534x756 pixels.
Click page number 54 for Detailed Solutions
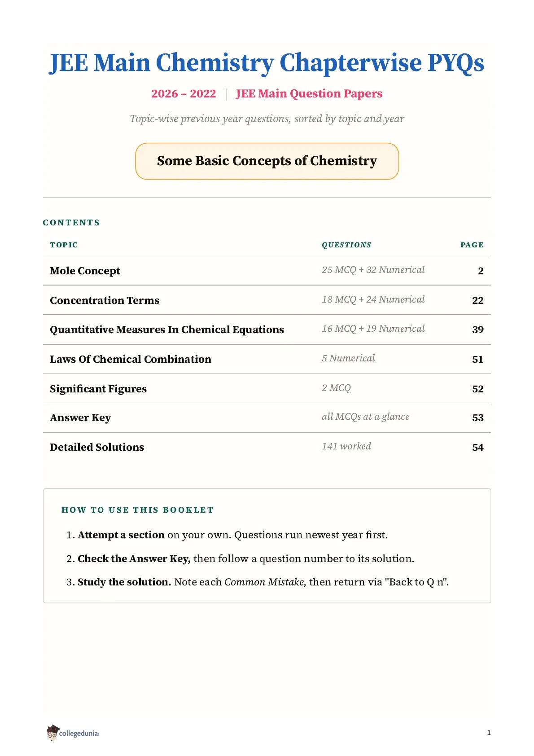pyautogui.click(x=478, y=447)
